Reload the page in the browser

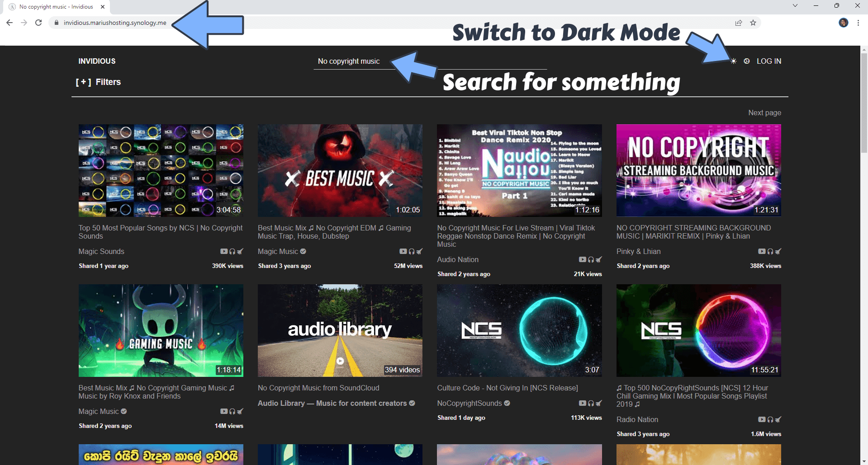(x=38, y=23)
